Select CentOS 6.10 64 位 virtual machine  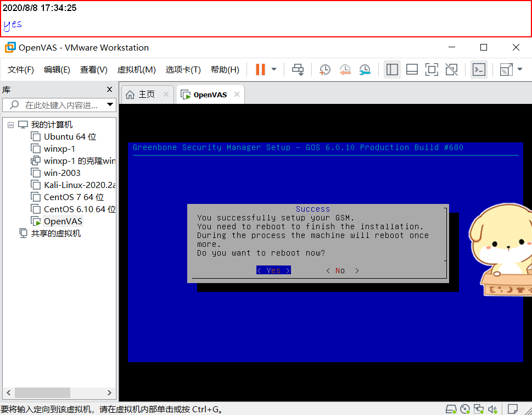80,209
